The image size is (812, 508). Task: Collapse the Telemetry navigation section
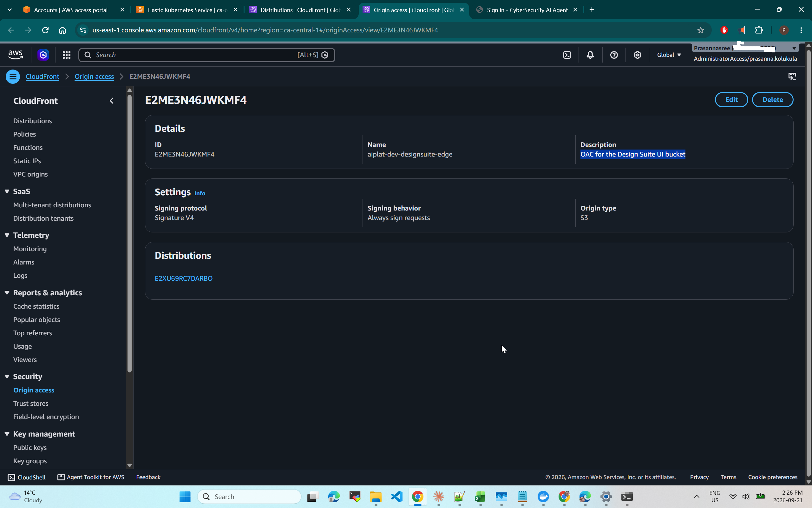click(x=7, y=235)
